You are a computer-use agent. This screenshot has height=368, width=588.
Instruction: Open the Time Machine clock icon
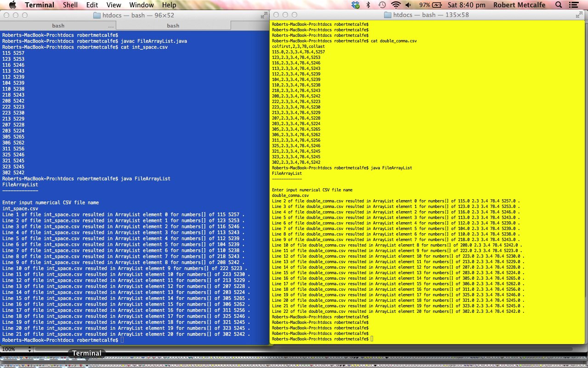tap(381, 5)
